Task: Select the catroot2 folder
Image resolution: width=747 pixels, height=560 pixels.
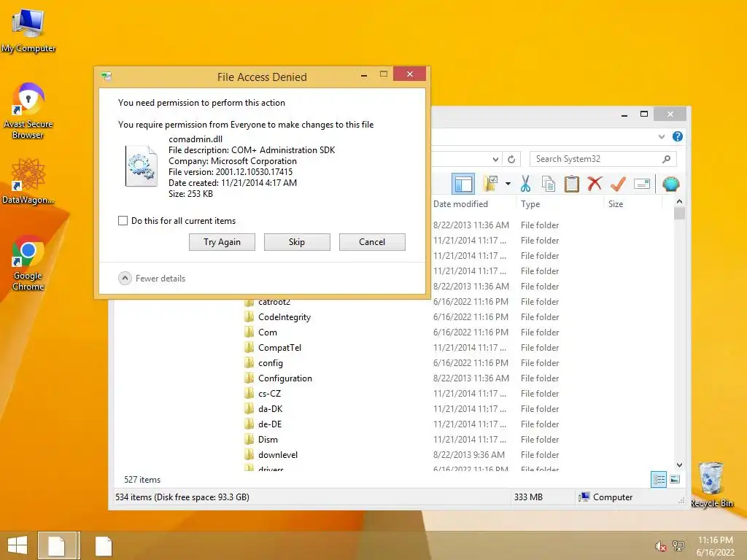Action: coord(274,302)
